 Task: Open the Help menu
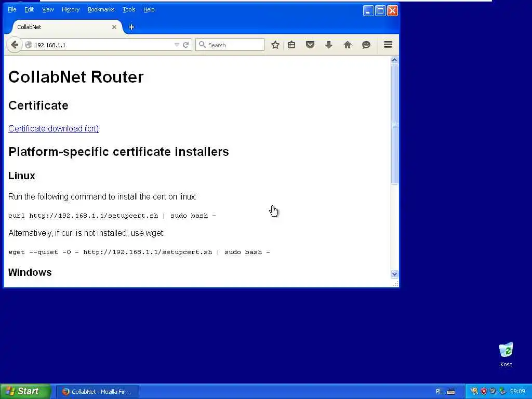(x=149, y=9)
